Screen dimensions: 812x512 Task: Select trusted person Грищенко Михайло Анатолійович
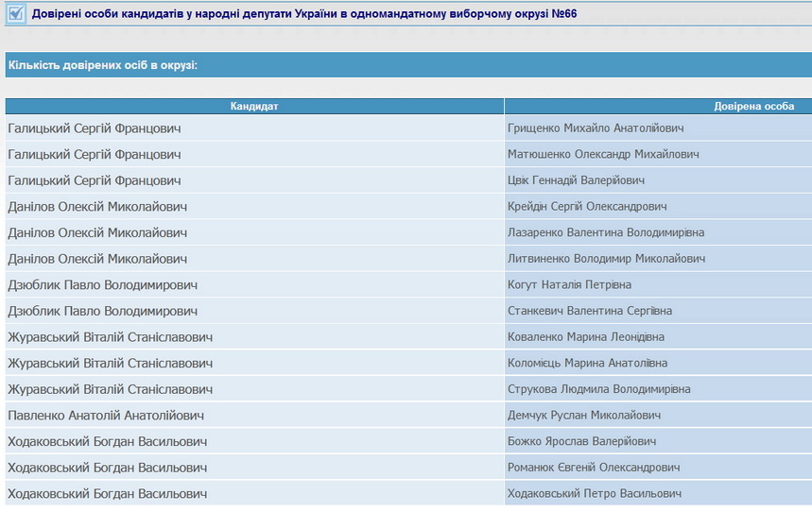pyautogui.click(x=596, y=128)
